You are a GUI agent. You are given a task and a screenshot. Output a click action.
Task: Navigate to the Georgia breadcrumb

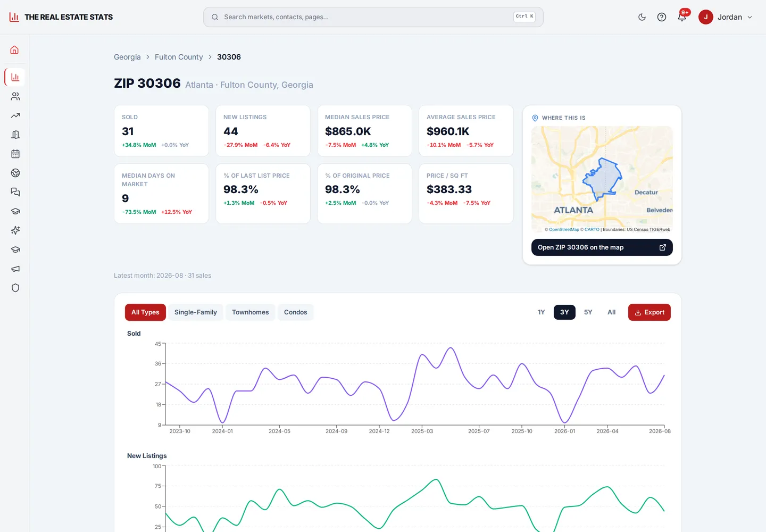(127, 57)
